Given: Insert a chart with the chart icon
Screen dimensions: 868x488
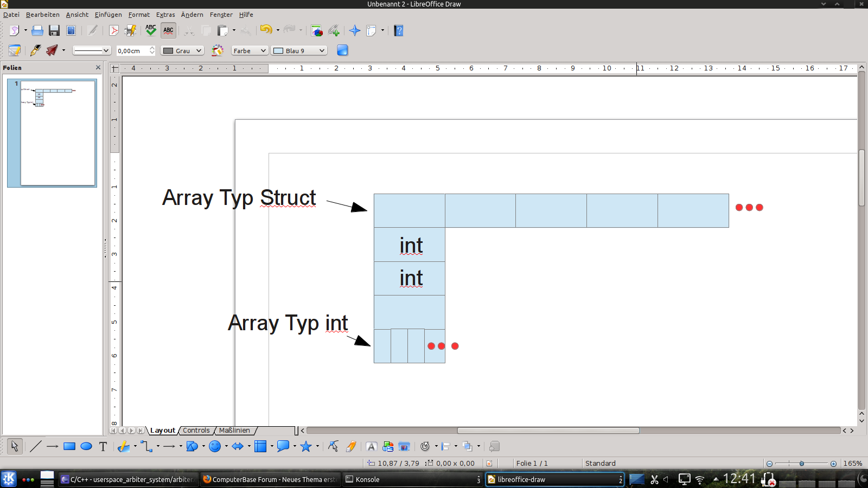Looking at the screenshot, I should point(317,30).
